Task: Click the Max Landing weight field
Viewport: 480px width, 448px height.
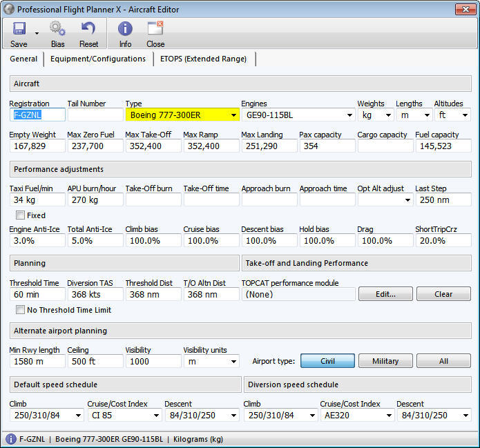Action: [269, 146]
